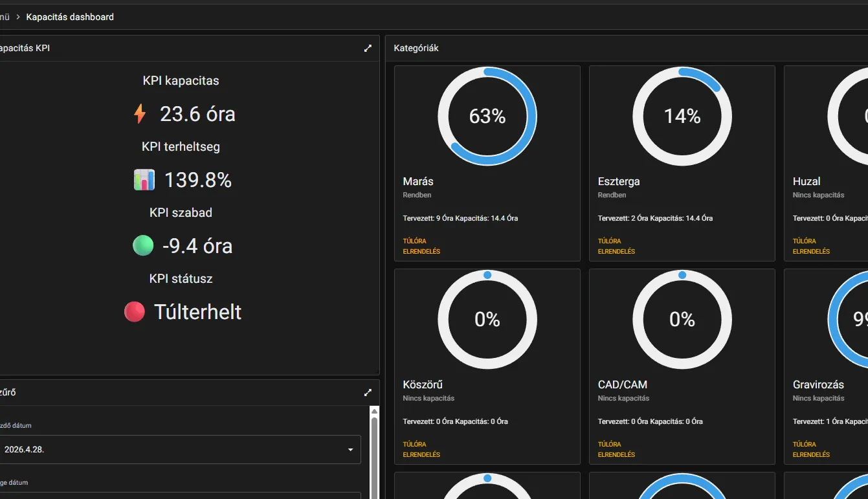Click "Tervezett: 2 Óra Kapacitás: 14.4 Óra" text
The width and height of the screenshot is (868, 499).
pos(655,218)
